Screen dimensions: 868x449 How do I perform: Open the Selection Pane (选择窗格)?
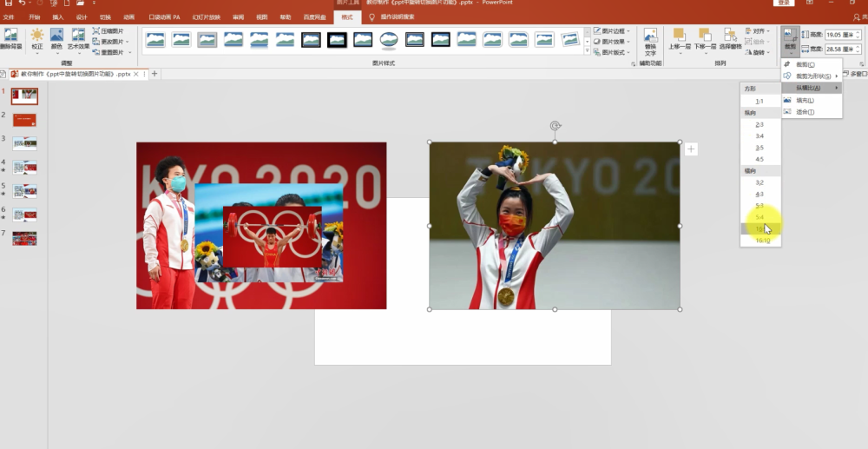730,39
